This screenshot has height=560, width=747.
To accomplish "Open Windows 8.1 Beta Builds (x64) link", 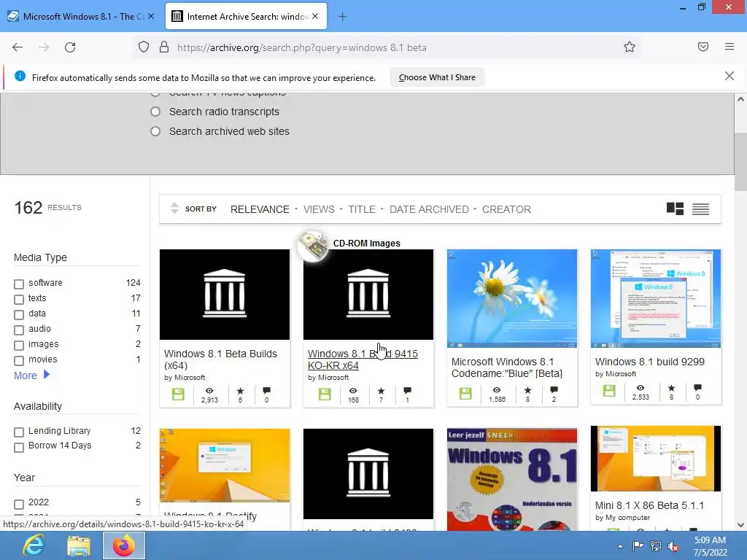I will pos(220,359).
